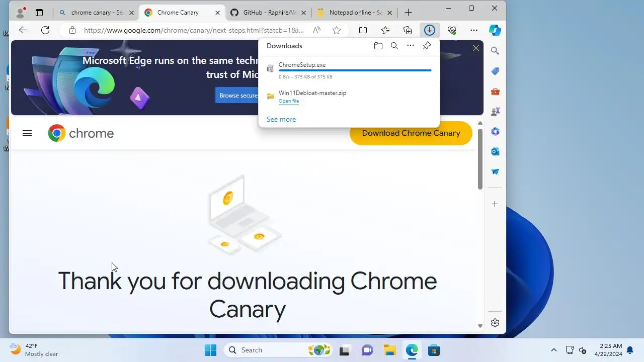The image size is (644, 362).
Task: Click ChromeSetup.exe download entry
Action: tap(349, 70)
